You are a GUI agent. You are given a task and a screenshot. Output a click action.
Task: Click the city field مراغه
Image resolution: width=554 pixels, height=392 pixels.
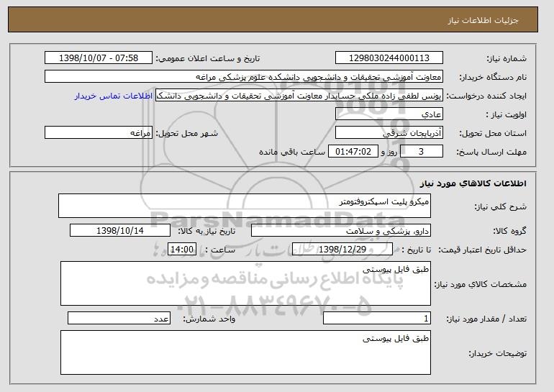click(x=99, y=133)
